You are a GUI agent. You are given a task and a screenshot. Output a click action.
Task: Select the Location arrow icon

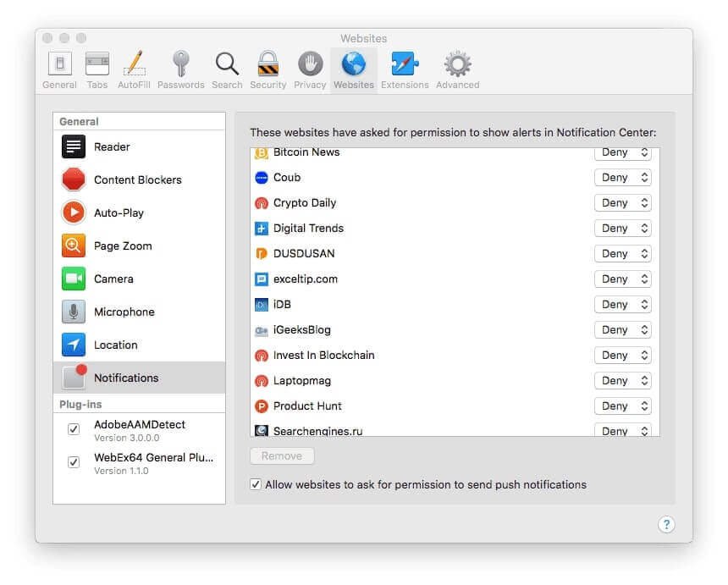click(x=74, y=345)
